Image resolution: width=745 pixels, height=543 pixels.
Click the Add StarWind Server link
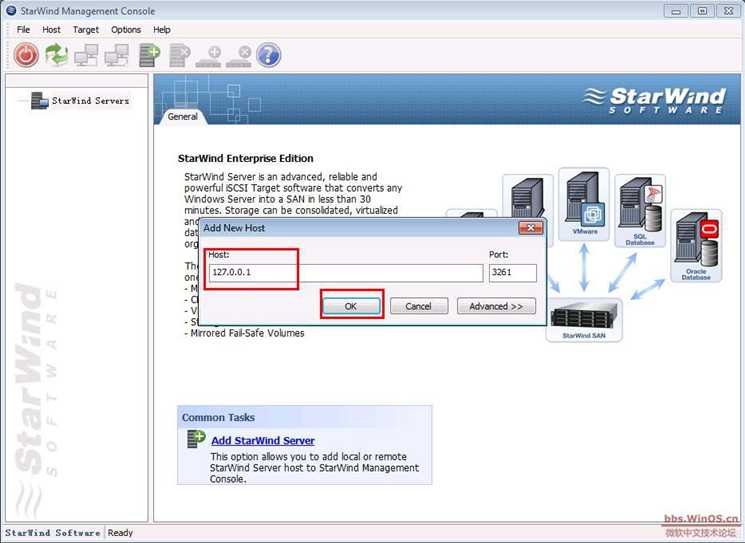263,440
